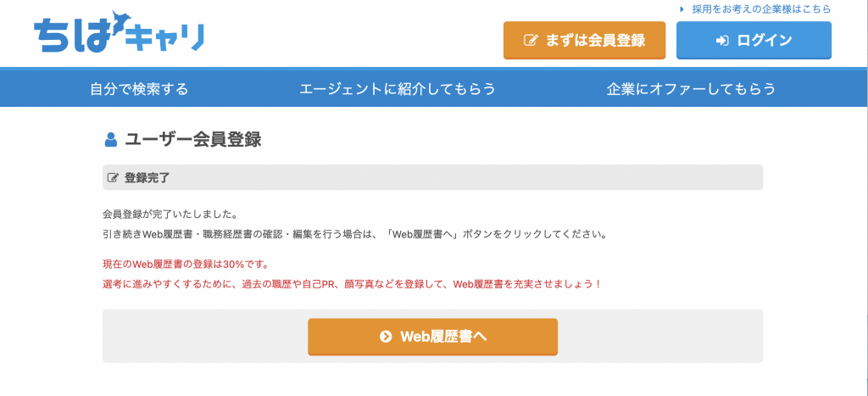The width and height of the screenshot is (868, 396).
Task: Click the small triangle before the employer link
Action: click(x=682, y=9)
